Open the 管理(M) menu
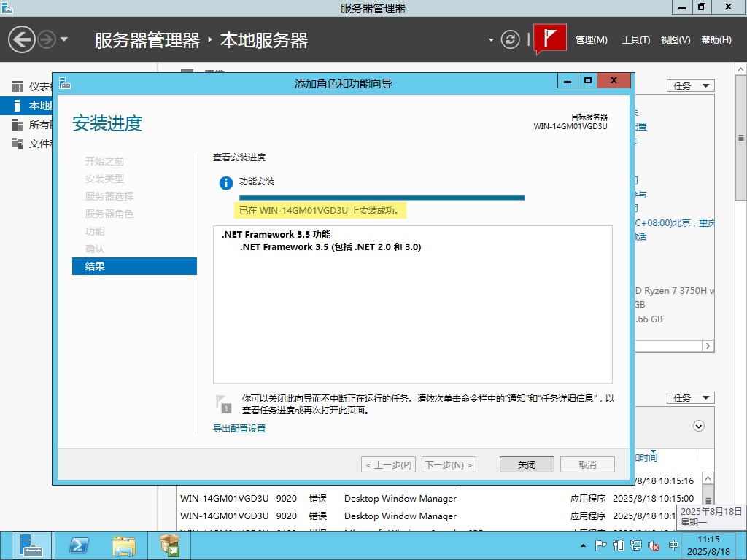 [591, 40]
